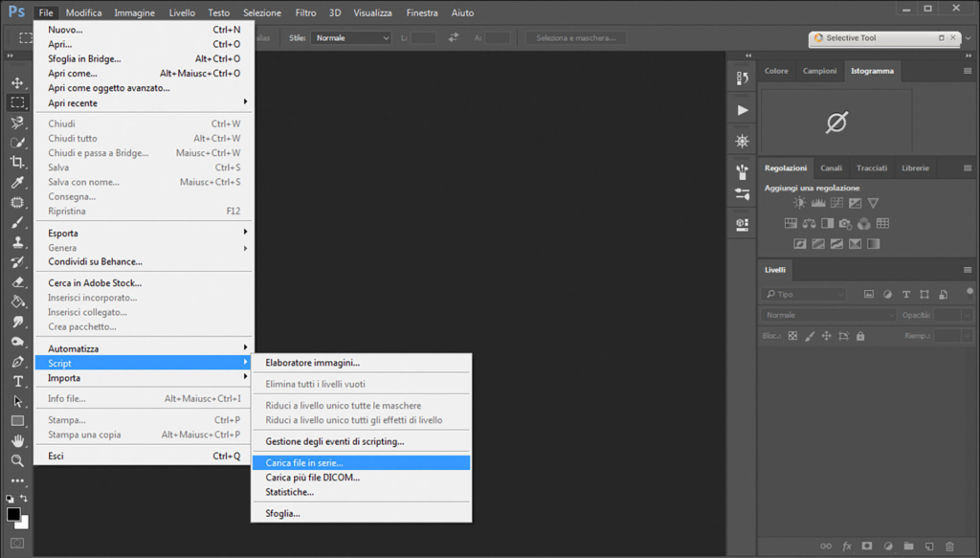
Task: Select the Zoom tool
Action: [x=17, y=461]
